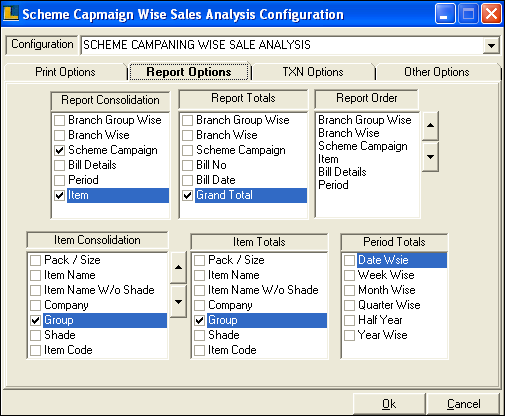Viewport: 505px width, 416px height.
Task: Switch to the Print Options tab
Action: pyautogui.click(x=65, y=72)
